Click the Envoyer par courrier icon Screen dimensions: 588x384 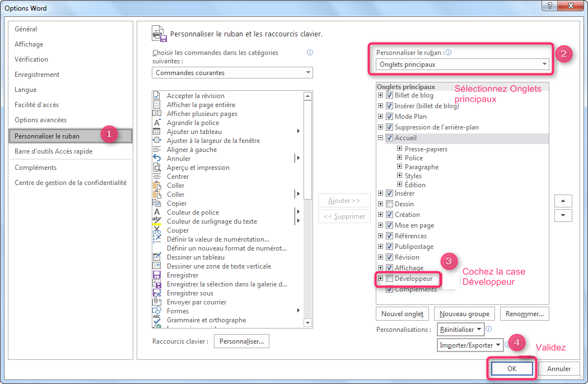point(157,302)
